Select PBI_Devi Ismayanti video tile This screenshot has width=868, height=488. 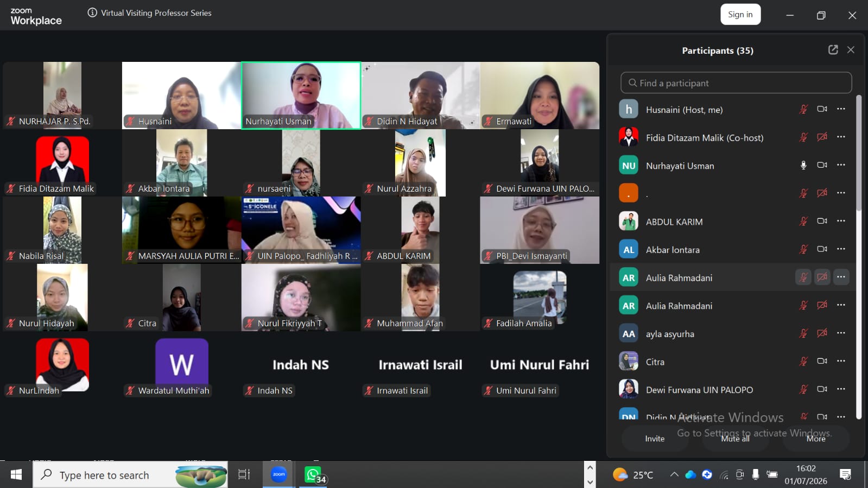click(x=540, y=230)
